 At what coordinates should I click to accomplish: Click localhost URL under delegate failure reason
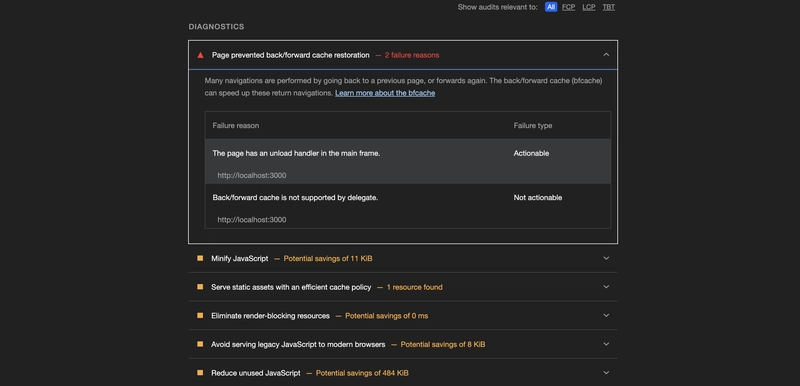tap(252, 220)
